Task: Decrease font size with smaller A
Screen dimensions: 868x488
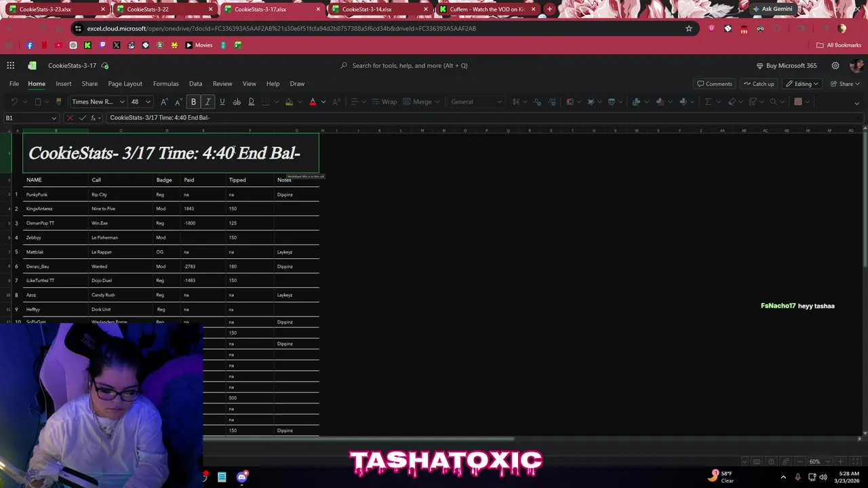Action: pos(178,102)
